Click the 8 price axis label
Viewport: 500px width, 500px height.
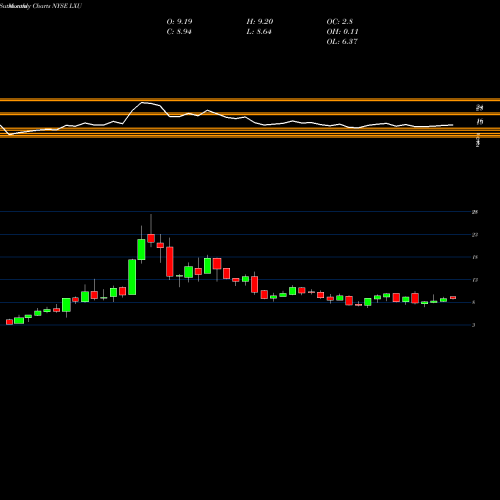474,302
